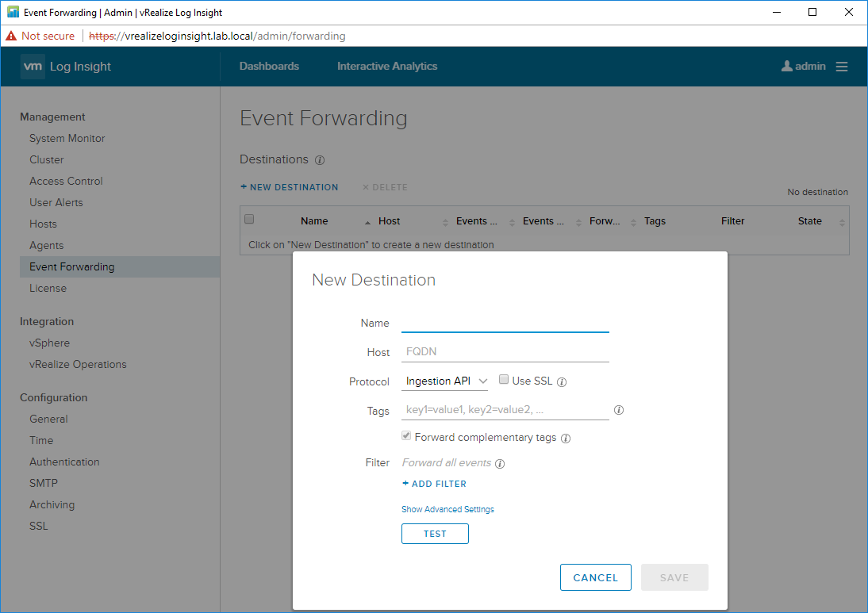The height and width of the screenshot is (613, 868).
Task: Click the Tags column header
Action: click(655, 221)
